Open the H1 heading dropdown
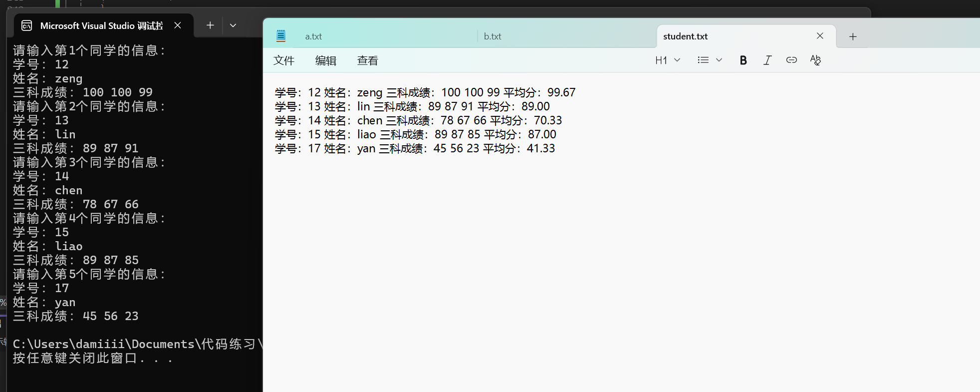 click(x=668, y=60)
